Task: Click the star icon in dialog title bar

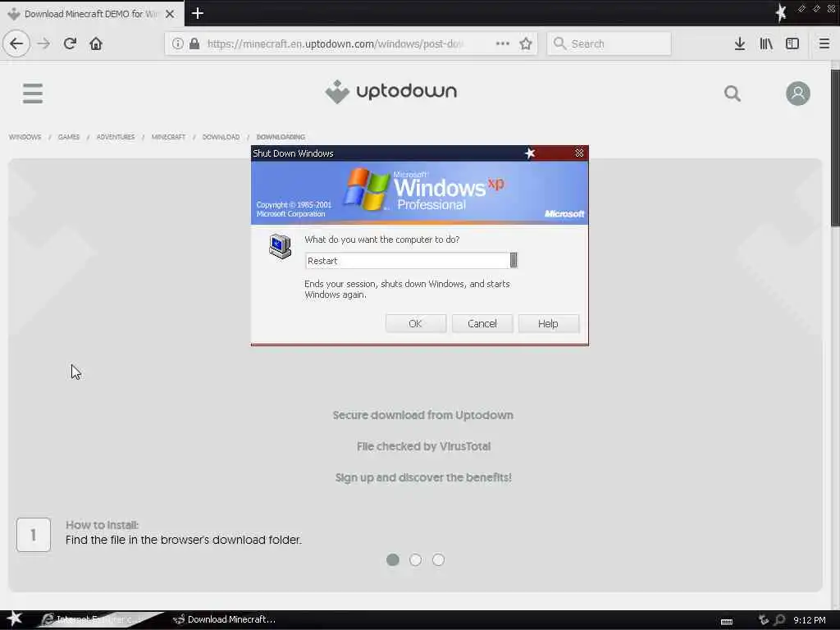Action: 530,153
